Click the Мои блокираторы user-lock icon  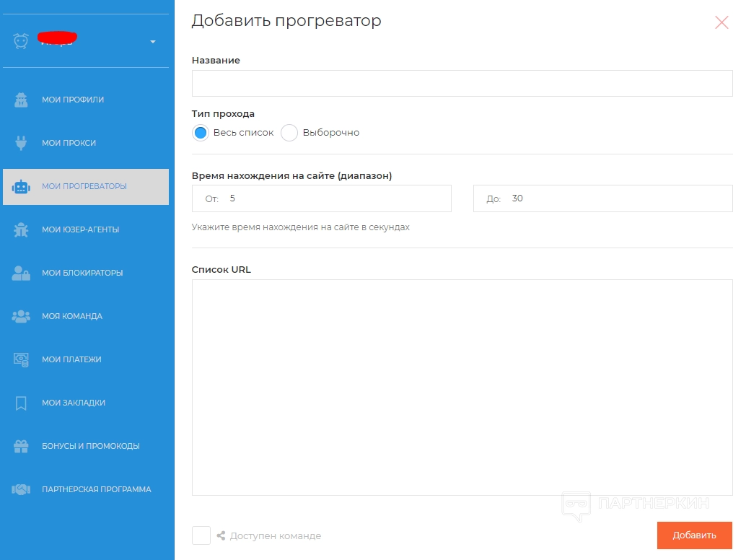[21, 273]
